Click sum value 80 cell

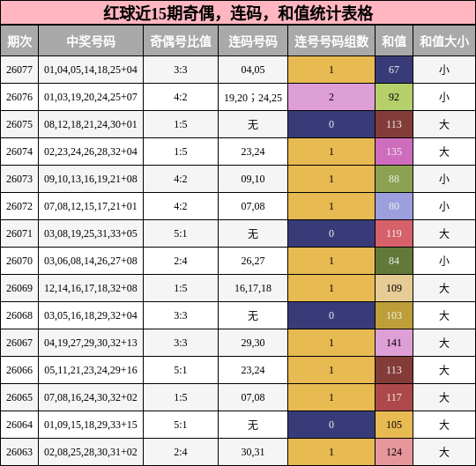tap(394, 206)
